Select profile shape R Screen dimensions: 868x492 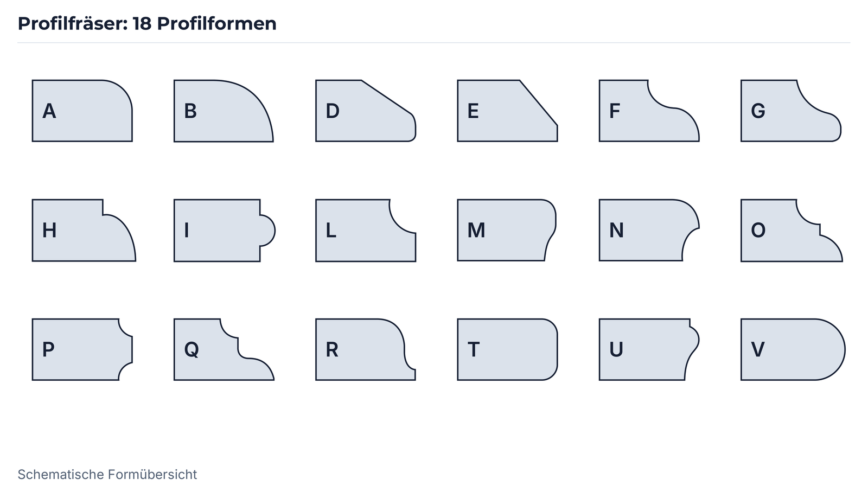(366, 349)
